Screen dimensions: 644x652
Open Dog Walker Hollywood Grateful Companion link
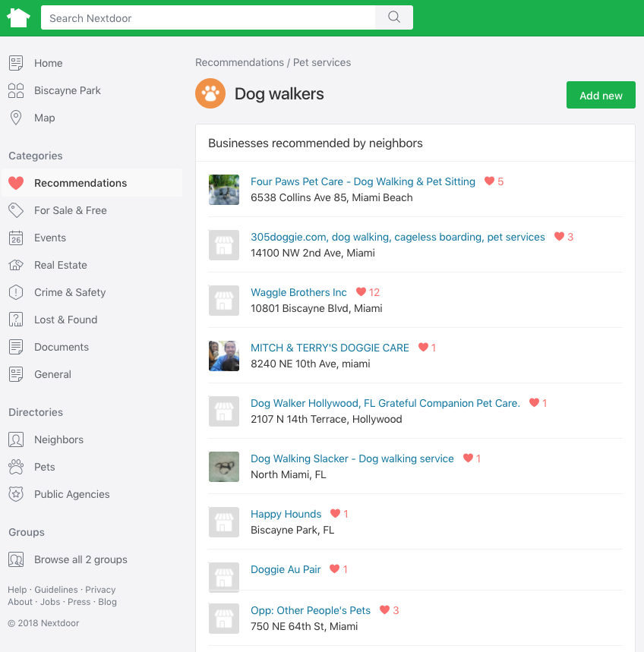385,403
